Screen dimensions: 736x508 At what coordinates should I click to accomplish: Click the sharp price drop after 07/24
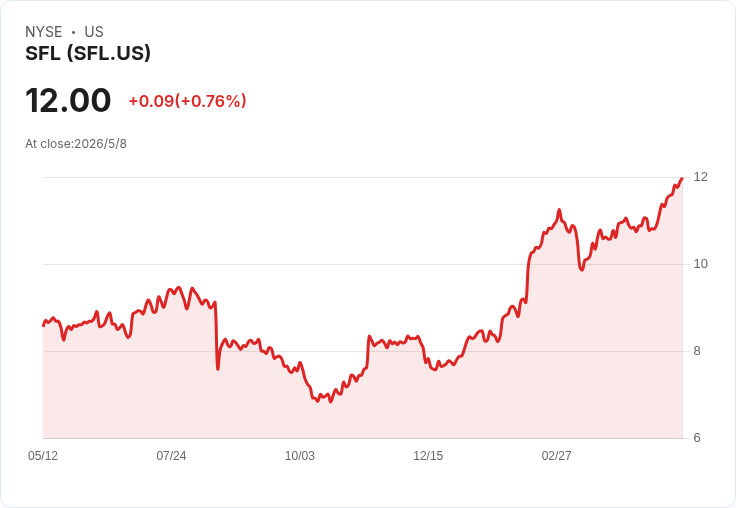coord(216,336)
